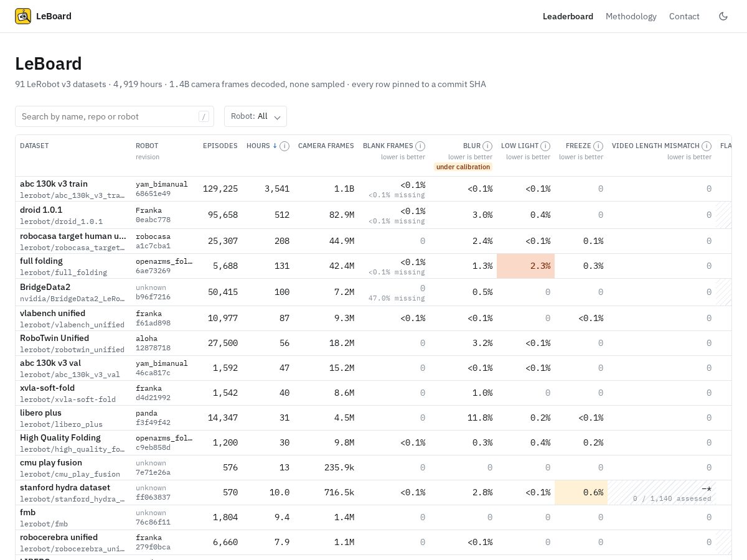Open fmb dataset

click(x=27, y=512)
